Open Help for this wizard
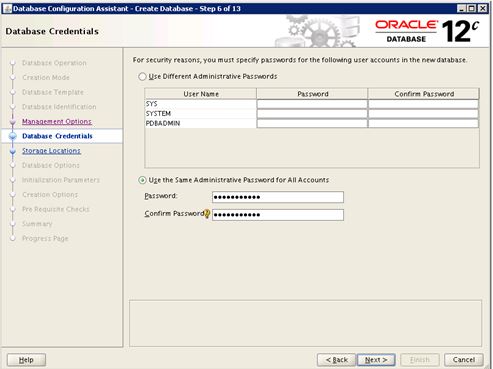 click(26, 360)
